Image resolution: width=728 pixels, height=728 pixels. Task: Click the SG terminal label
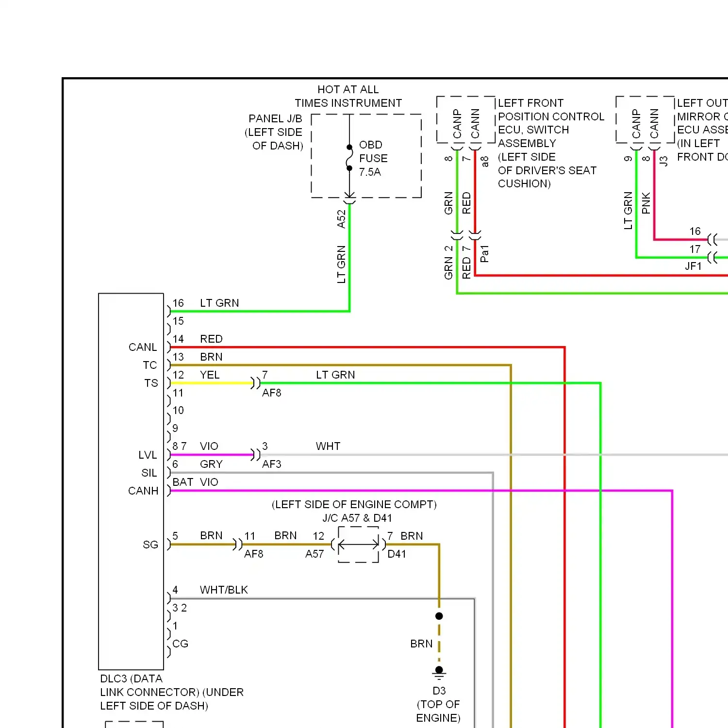click(150, 545)
